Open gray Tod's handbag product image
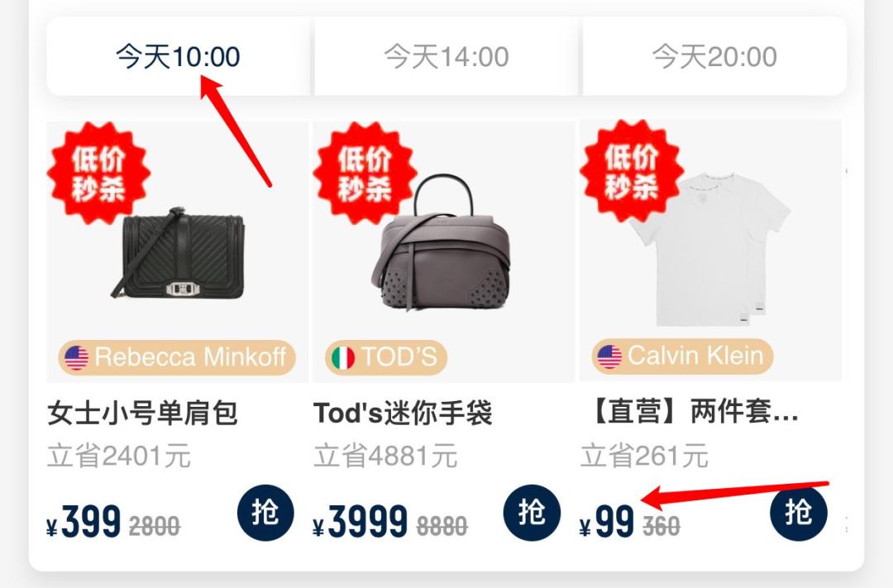893x588 pixels. tap(442, 243)
